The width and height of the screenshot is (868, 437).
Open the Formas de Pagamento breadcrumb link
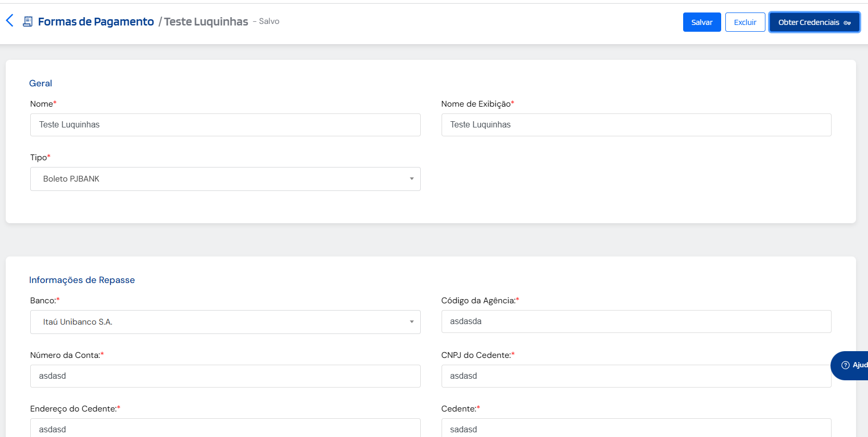[x=96, y=21]
